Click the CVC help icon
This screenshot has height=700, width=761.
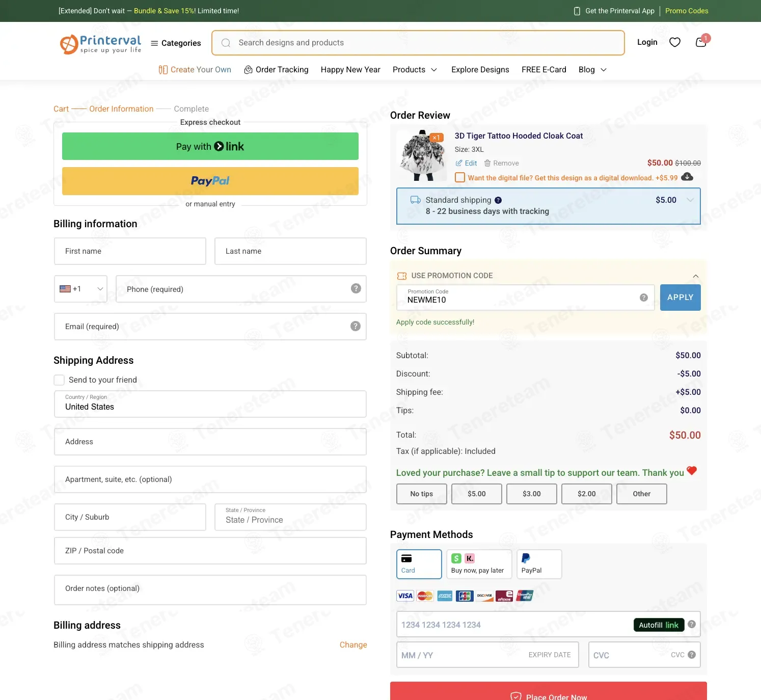coord(691,655)
